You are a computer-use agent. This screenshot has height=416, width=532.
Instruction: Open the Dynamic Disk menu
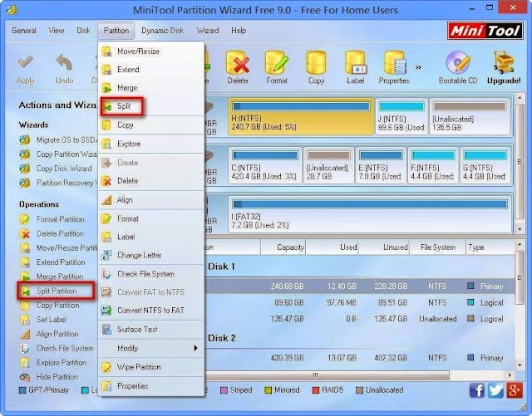pyautogui.click(x=163, y=31)
